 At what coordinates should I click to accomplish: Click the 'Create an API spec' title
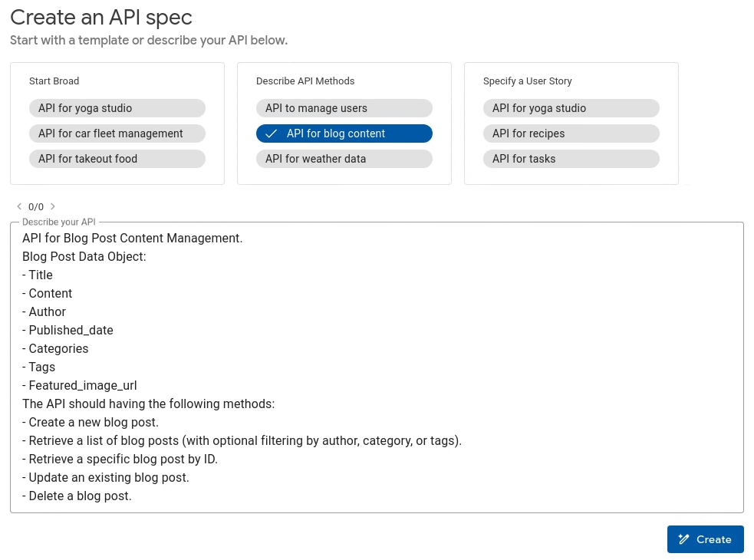[x=101, y=18]
